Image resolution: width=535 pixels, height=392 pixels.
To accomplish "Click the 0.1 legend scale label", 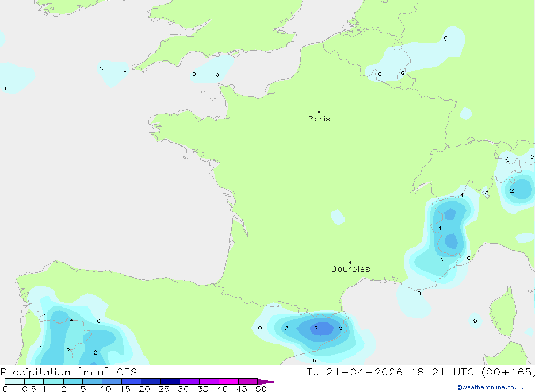I will (9, 389).
